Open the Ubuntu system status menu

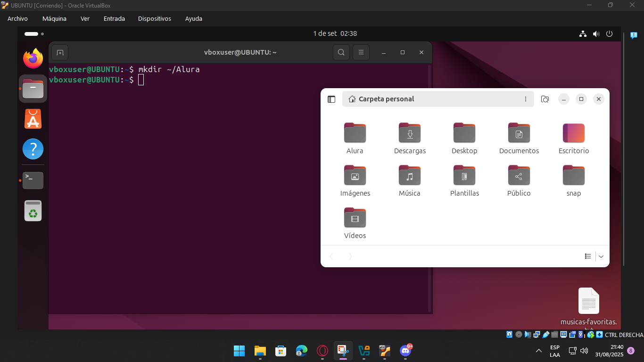(596, 34)
